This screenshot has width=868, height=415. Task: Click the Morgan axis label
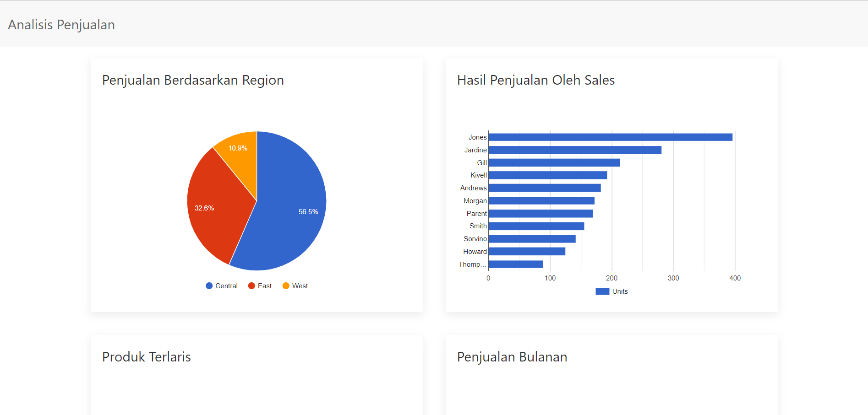click(x=475, y=201)
